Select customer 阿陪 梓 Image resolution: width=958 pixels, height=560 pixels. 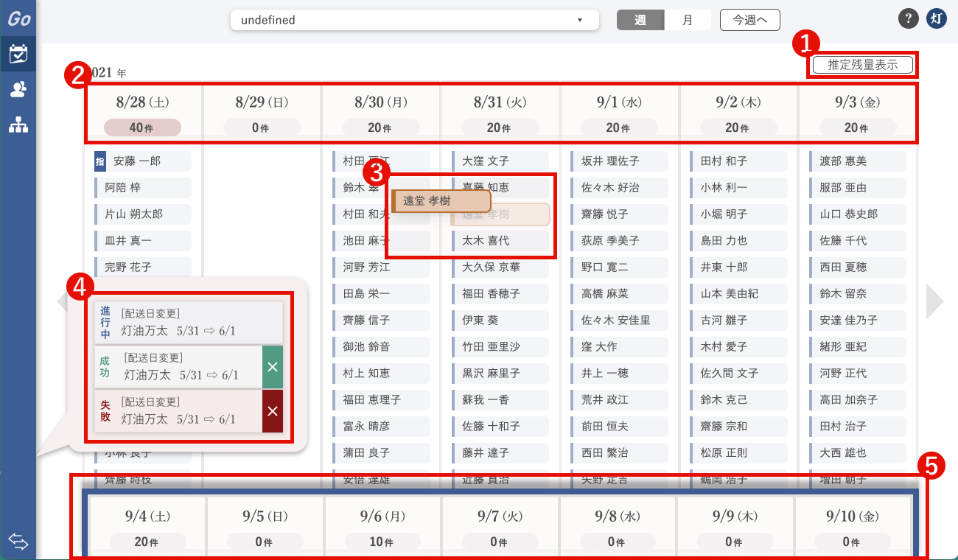(x=143, y=188)
